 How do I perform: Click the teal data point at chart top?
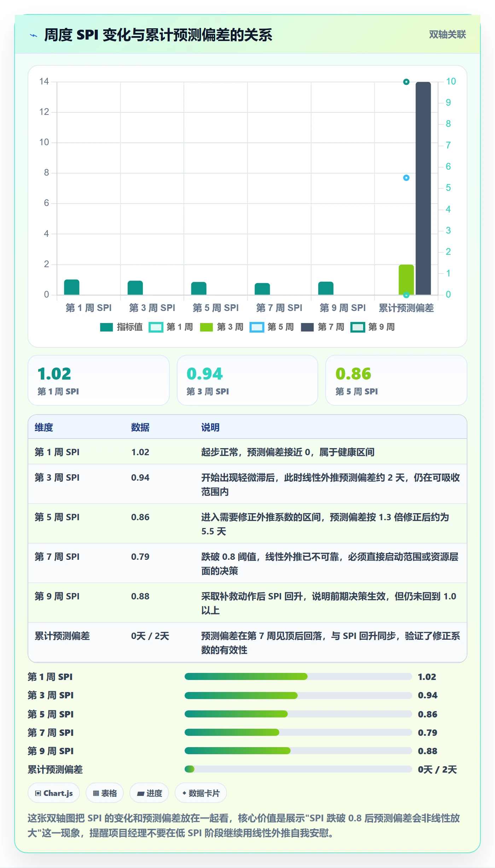(406, 82)
